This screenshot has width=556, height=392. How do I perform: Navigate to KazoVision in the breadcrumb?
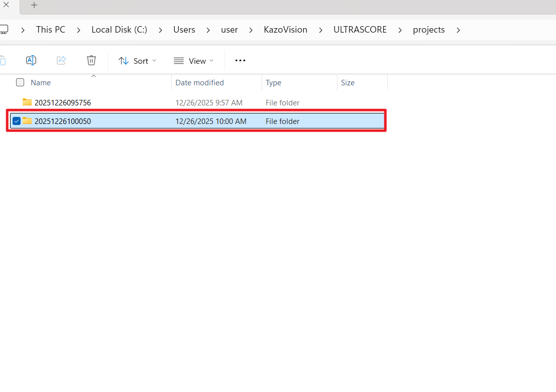(x=285, y=30)
